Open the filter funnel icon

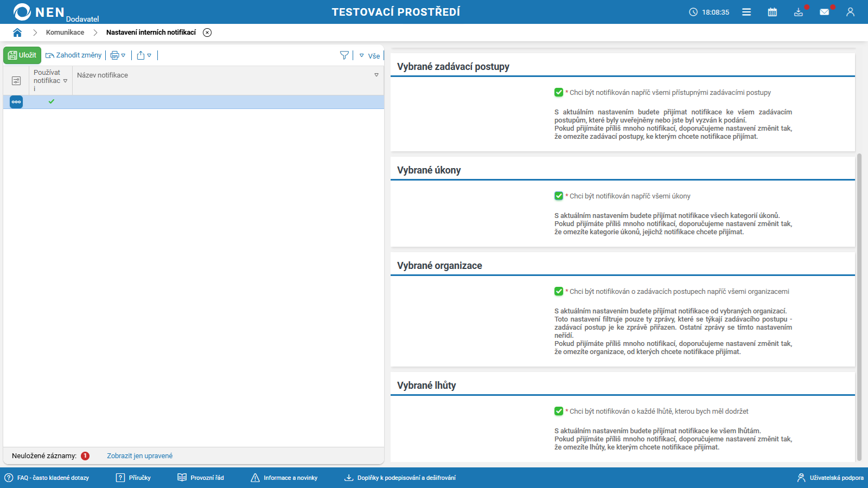[x=344, y=55]
